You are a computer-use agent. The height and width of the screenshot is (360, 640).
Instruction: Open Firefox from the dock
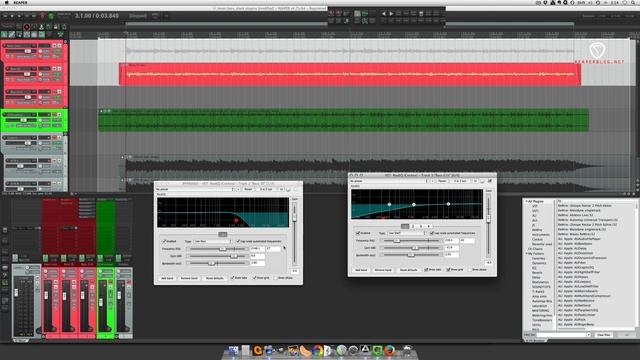point(389,350)
